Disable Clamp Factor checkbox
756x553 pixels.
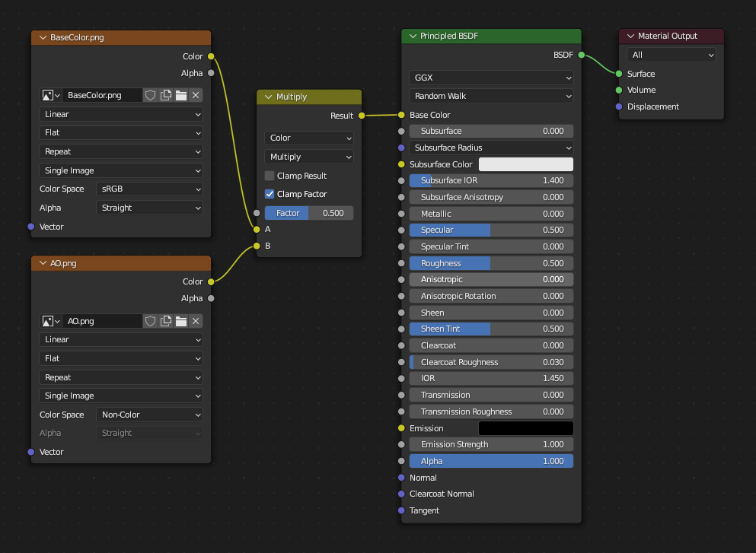[x=270, y=194]
